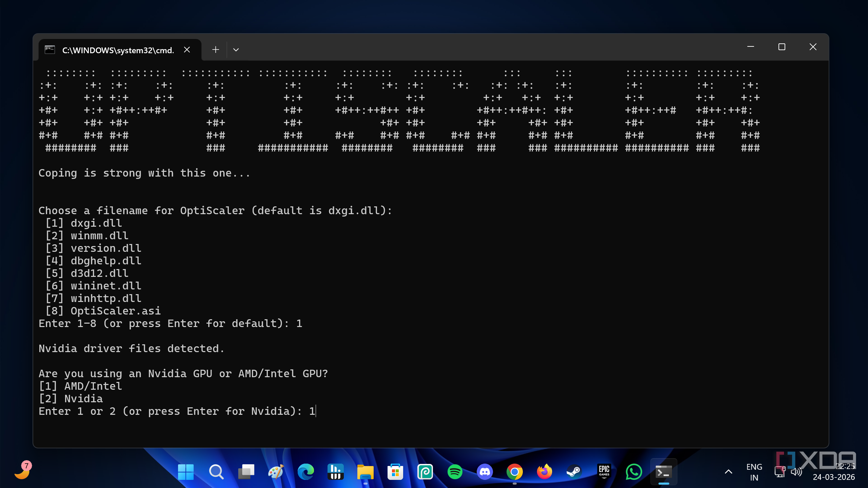Open Task View on taskbar

(x=246, y=472)
